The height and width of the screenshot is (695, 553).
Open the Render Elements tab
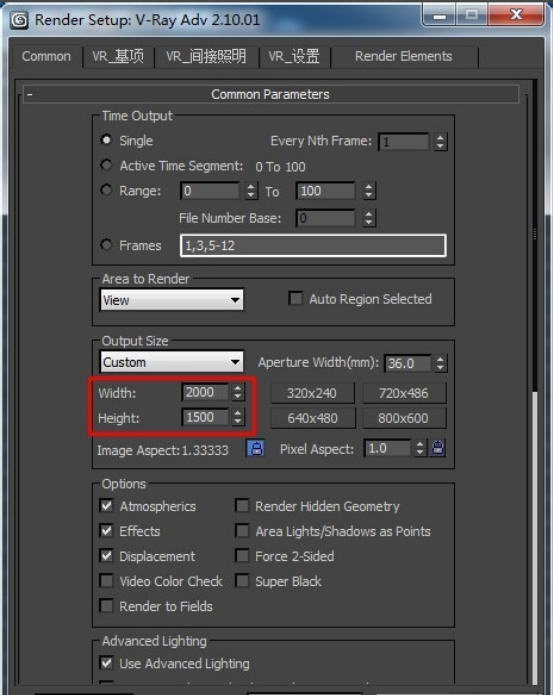tap(404, 56)
